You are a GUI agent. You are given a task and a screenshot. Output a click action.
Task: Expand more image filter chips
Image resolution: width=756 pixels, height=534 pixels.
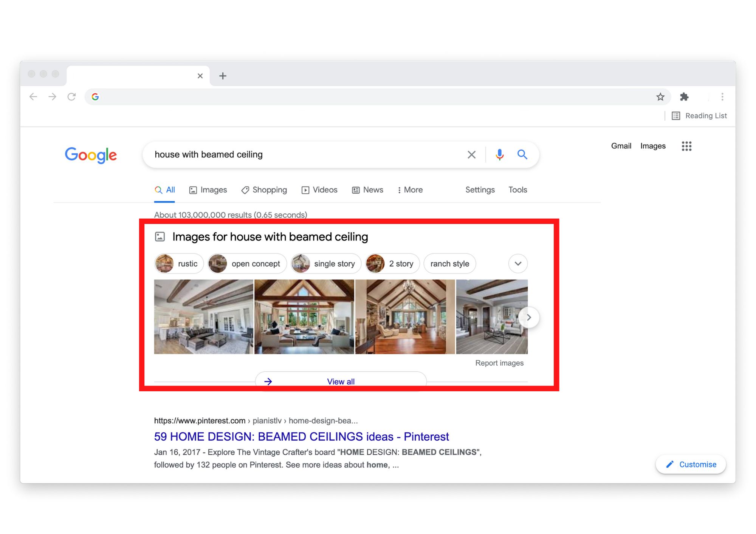coord(518,264)
